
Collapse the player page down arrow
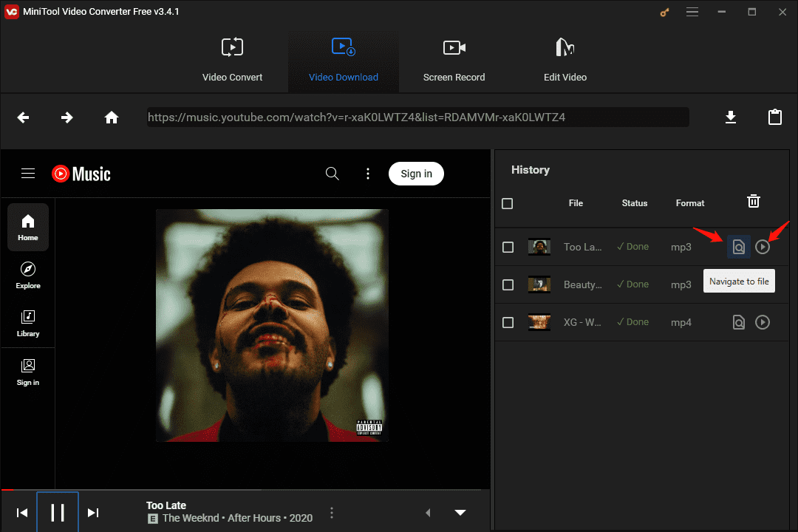click(x=460, y=513)
